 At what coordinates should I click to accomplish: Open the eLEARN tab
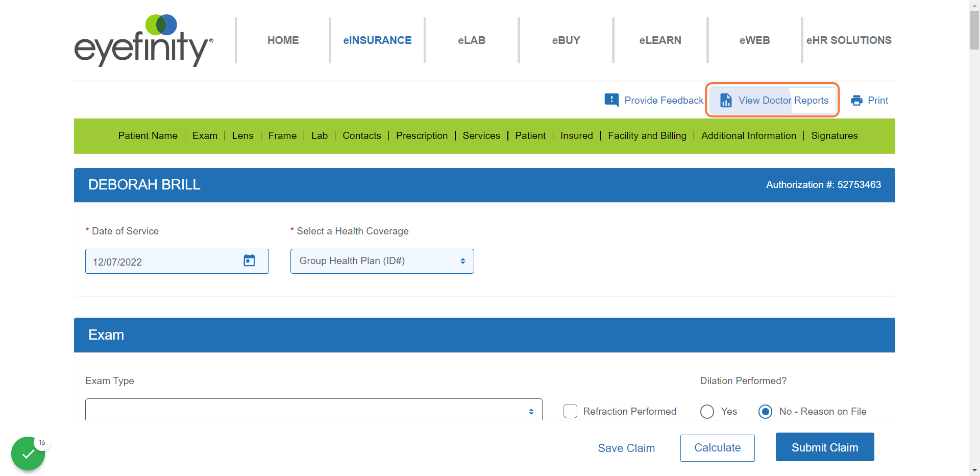coord(660,40)
